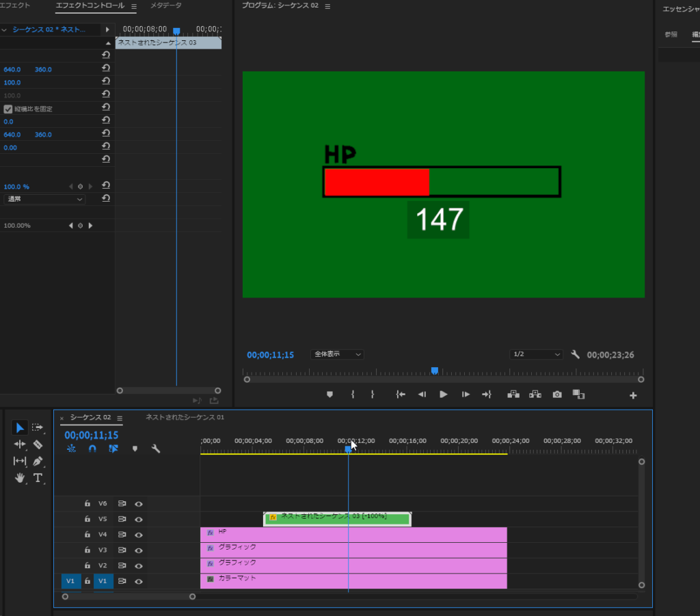Lock the V5 track

[x=87, y=519]
